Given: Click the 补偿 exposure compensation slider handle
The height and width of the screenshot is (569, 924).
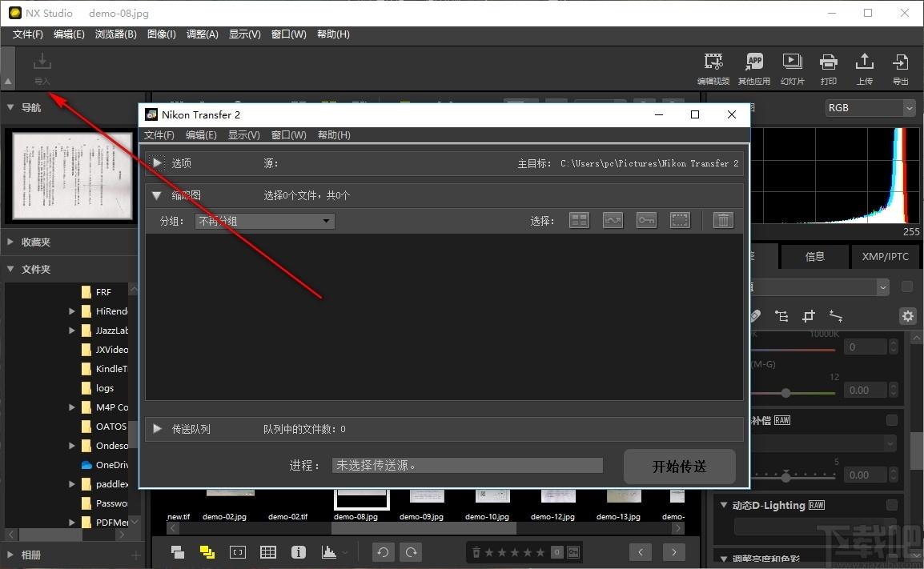Looking at the screenshot, I should click(785, 475).
